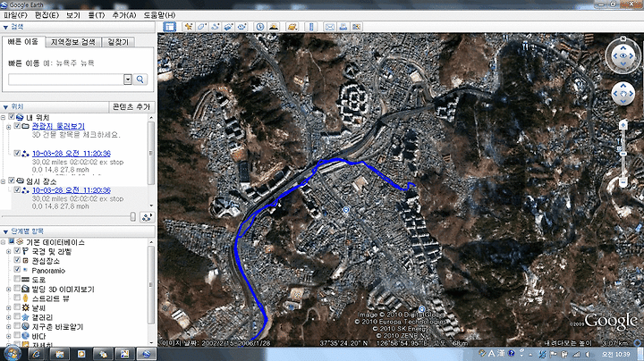Open the 관광지 둘러보기 link
Viewport: 644px width, 361px height.
point(58,126)
